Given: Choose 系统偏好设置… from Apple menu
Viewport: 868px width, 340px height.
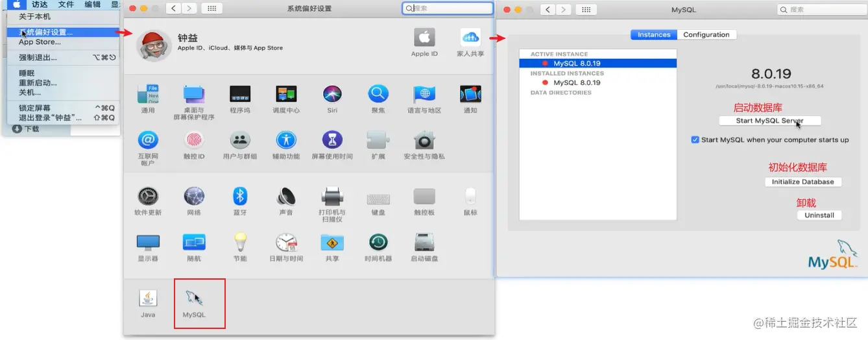Looking at the screenshot, I should pos(63,32).
